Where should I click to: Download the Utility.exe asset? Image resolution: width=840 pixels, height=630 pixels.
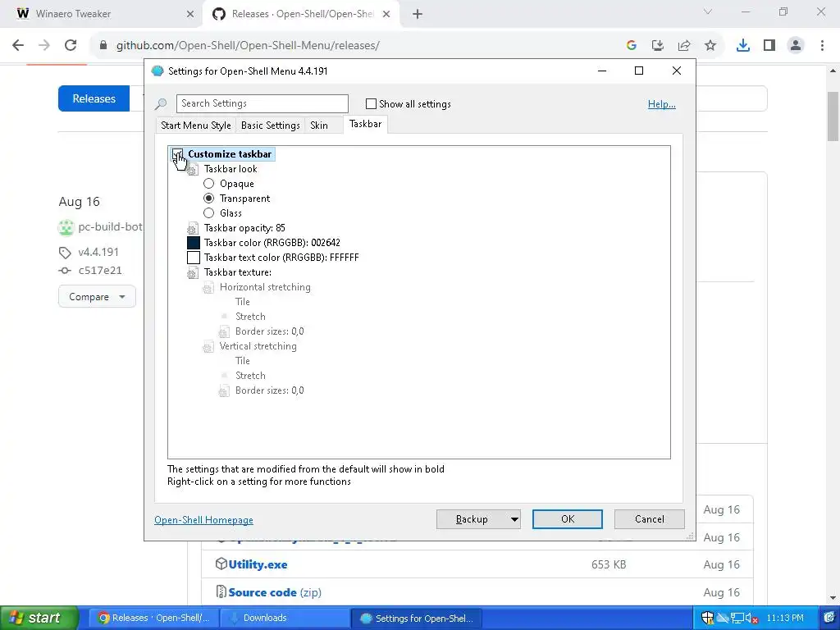[258, 564]
